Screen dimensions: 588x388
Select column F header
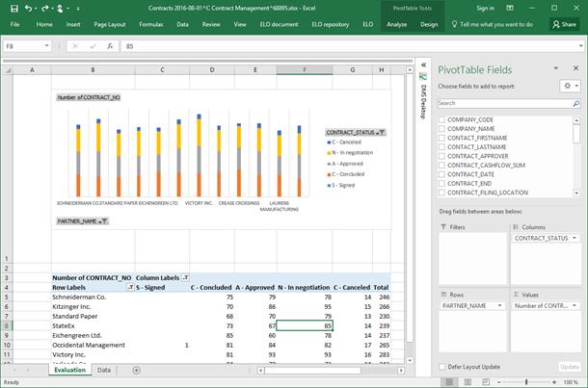coord(305,69)
